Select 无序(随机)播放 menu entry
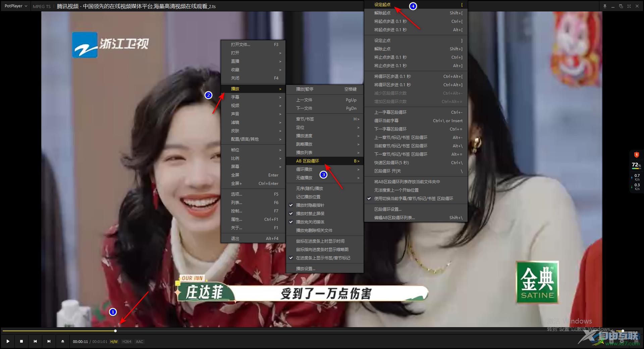This screenshot has width=644, height=349. pos(325,188)
